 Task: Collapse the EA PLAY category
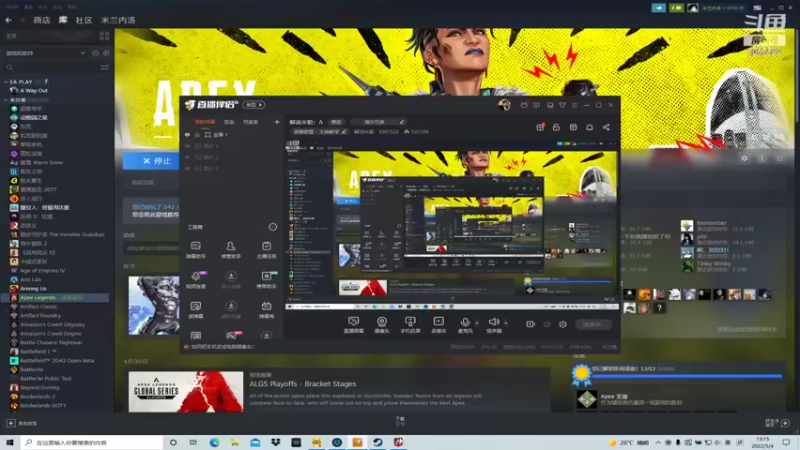coord(6,82)
